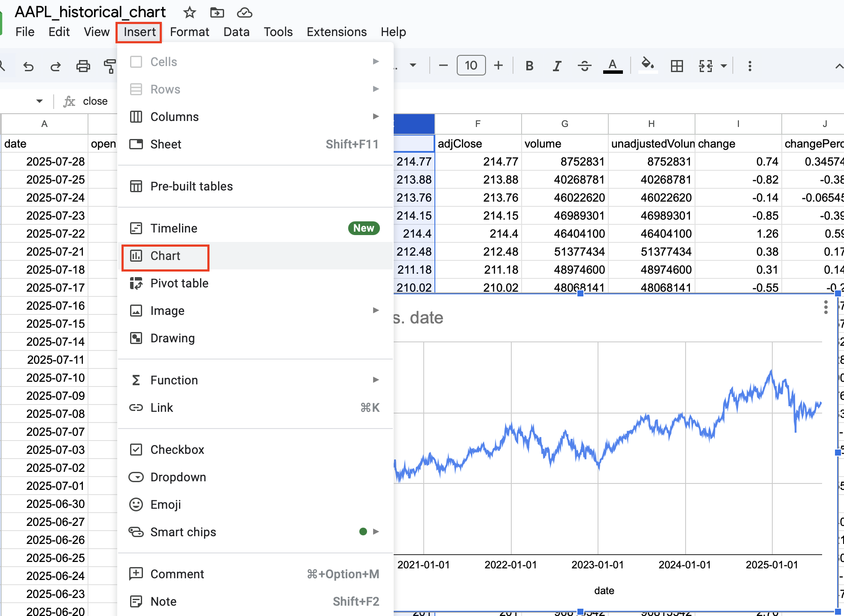Viewport: 844px width, 616px height.
Task: Insert a Checkbox from the menu
Action: 255,450
